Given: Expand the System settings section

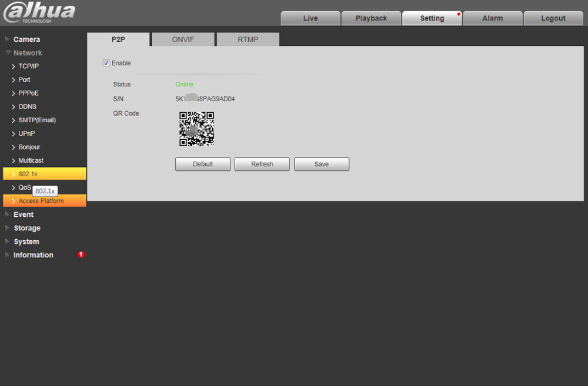Looking at the screenshot, I should (26, 241).
